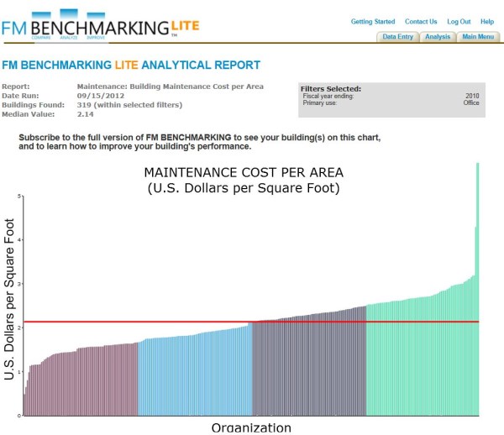This screenshot has width=504, height=435.
Task: Click the chart title Maintenance Cost Per Area
Action: pyautogui.click(x=244, y=172)
